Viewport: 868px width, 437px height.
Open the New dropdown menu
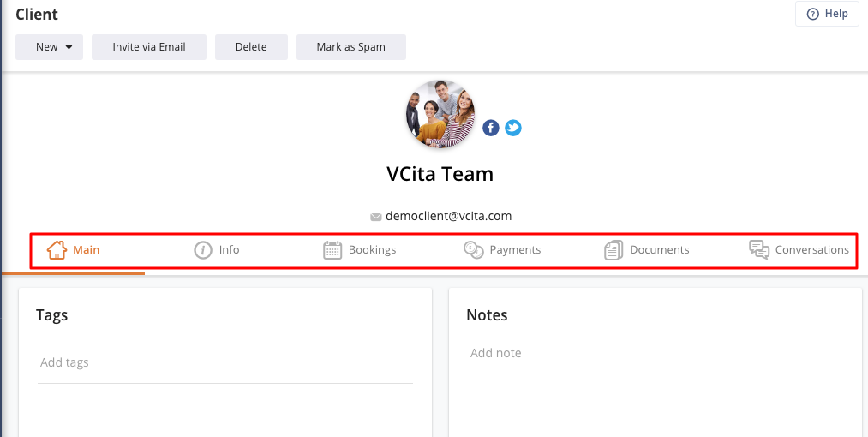pos(49,47)
